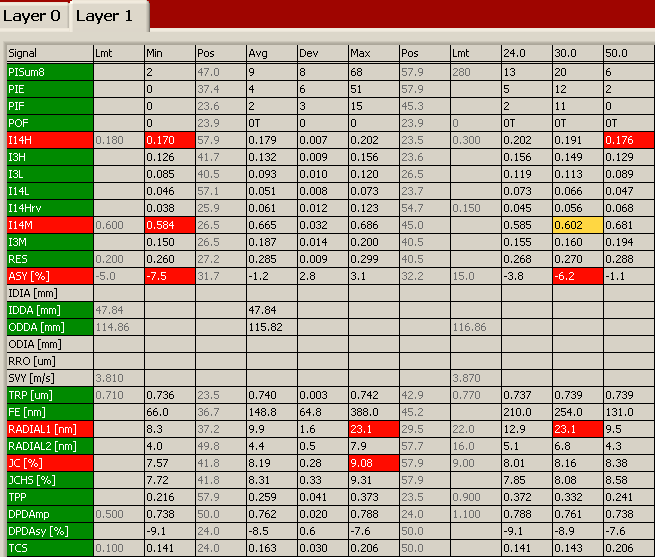Select the RRO [um] signal label
The height and width of the screenshot is (557, 655).
[50, 361]
